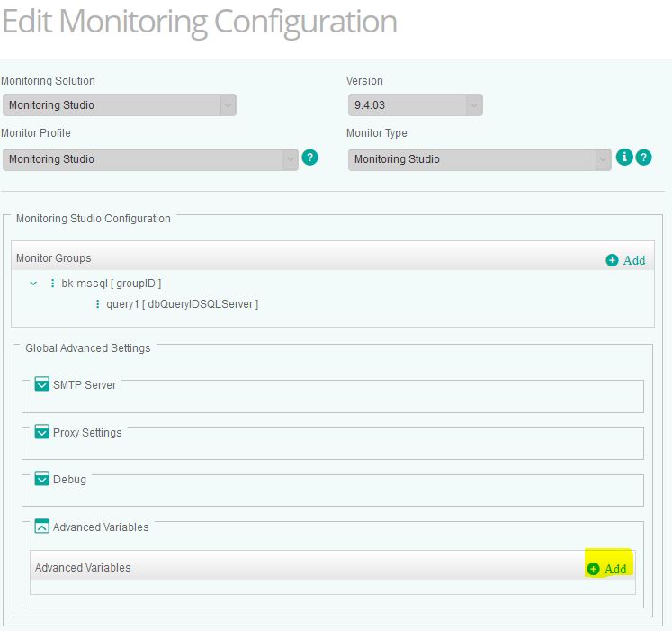Open the Monitor Type info icon
Image resolution: width=672 pixels, height=631 pixels.
(624, 157)
